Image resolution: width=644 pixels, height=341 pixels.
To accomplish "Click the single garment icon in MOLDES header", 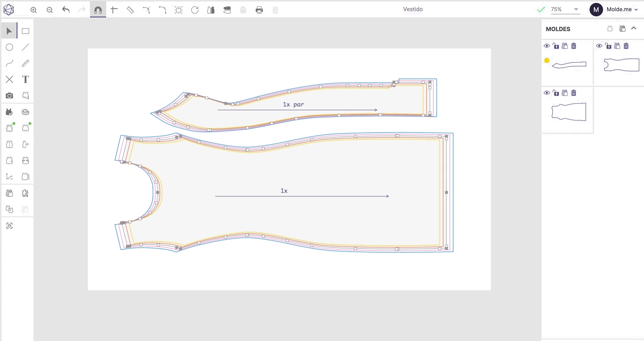I will click(x=610, y=29).
